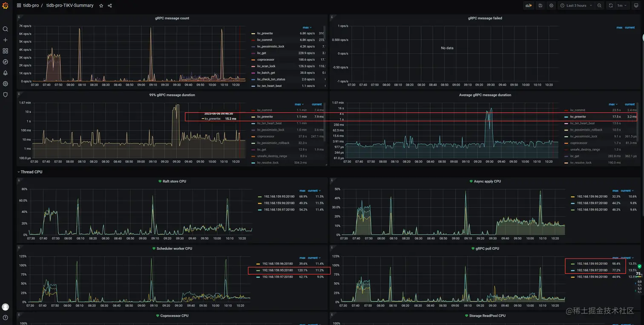The height and width of the screenshot is (325, 644).
Task: Click the 4.2K ops/s max value for kv_pessimistic_lock
Action: pos(307,46)
